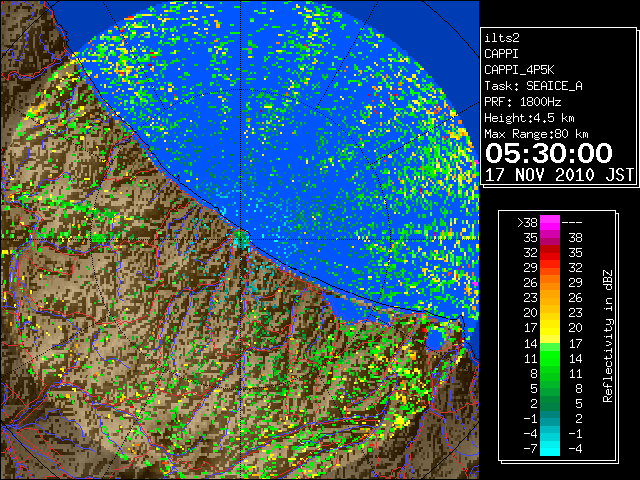
Task: Select the "17 NOV 2010 JST" date
Action: coord(559,175)
